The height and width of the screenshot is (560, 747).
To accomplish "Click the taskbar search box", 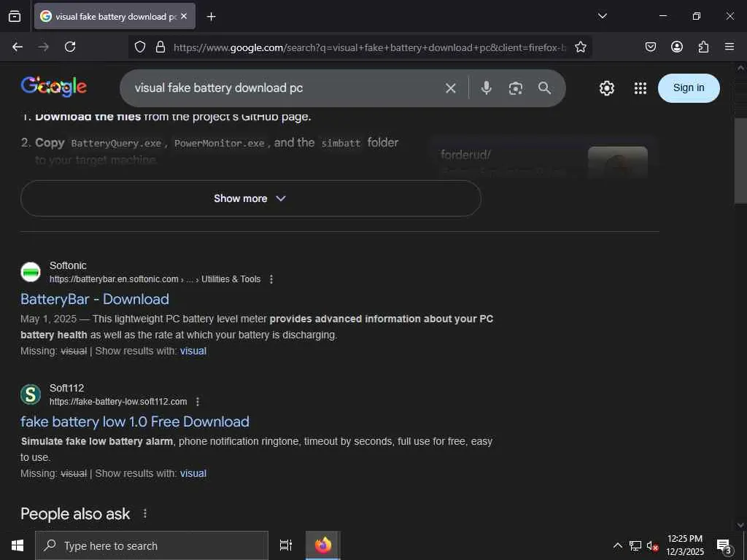I will (152, 545).
